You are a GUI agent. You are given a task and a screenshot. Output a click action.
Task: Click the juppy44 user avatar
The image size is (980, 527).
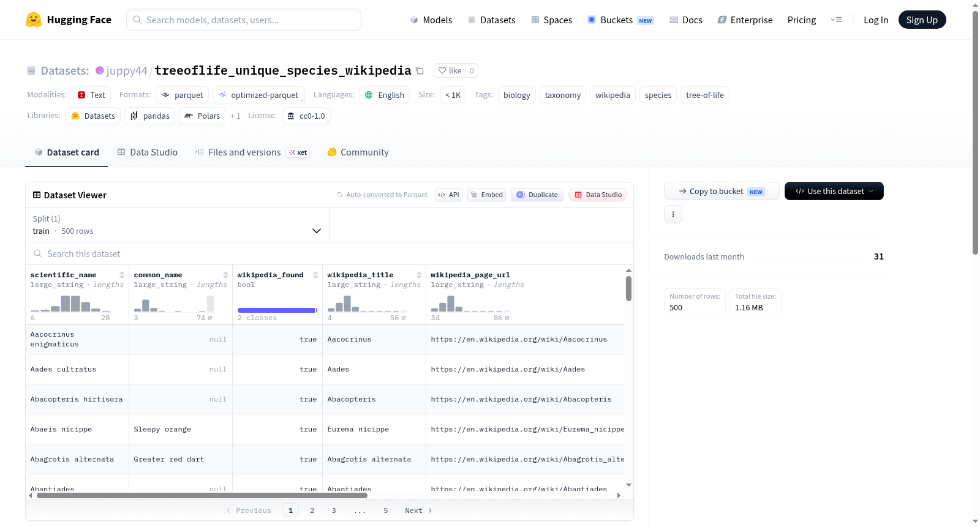click(100, 70)
